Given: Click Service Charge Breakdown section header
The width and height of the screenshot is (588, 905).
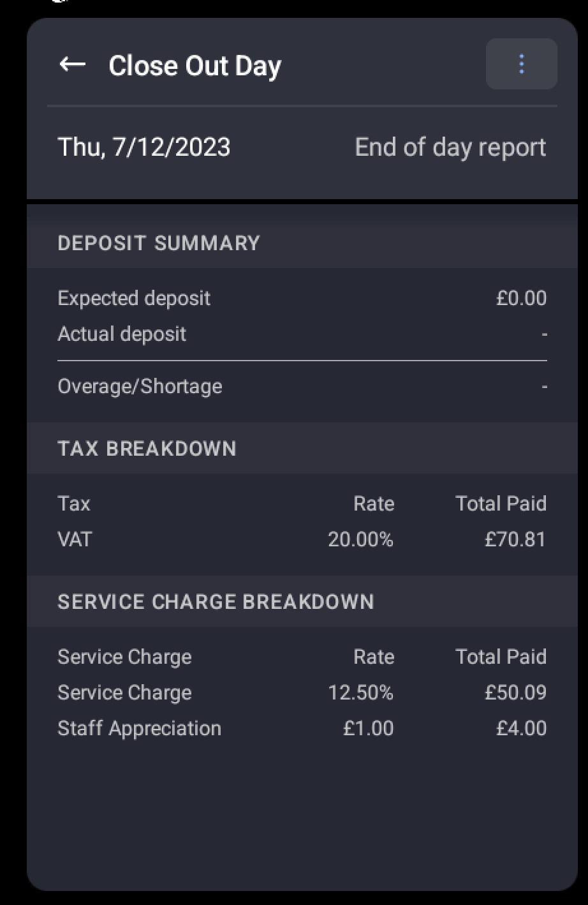Looking at the screenshot, I should point(216,602).
